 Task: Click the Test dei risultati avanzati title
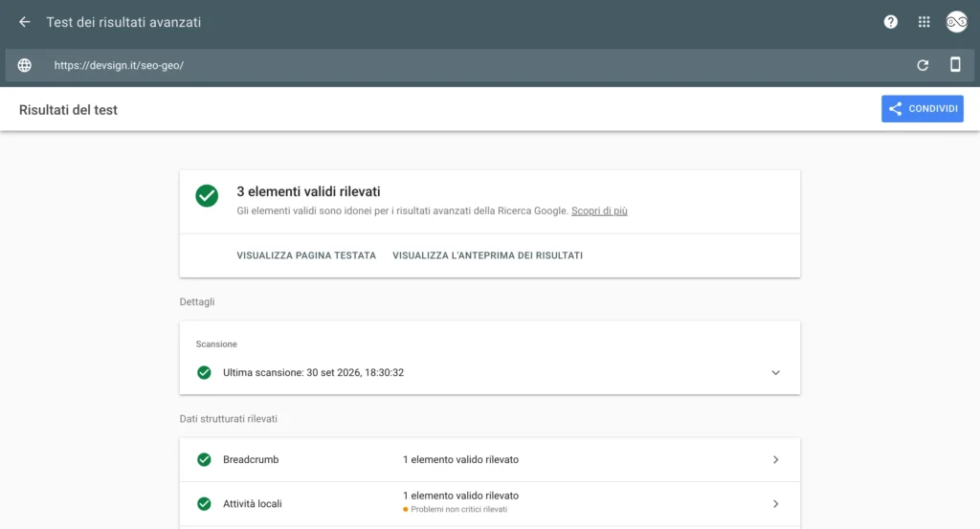tap(123, 22)
